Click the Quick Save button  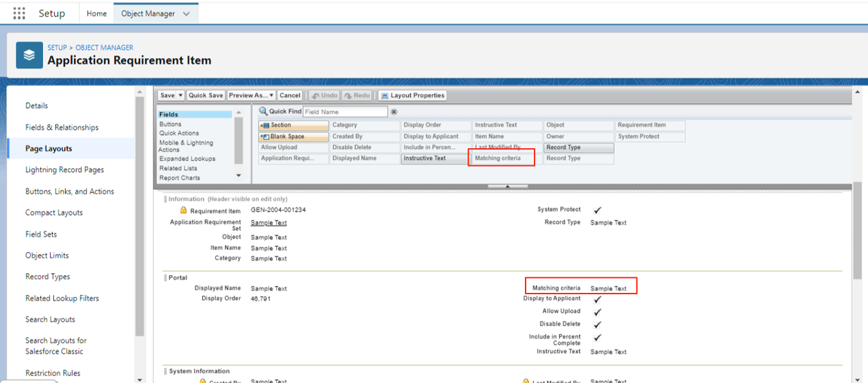(x=206, y=96)
